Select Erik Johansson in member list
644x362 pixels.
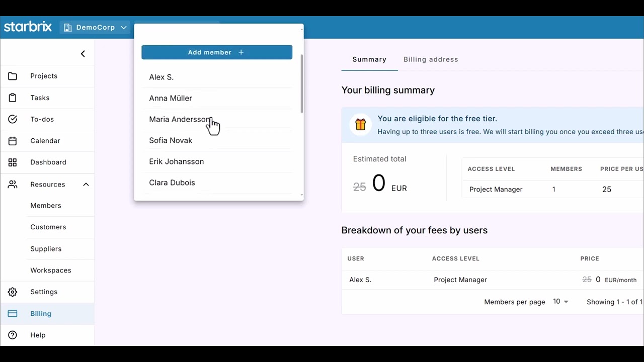tap(217, 161)
